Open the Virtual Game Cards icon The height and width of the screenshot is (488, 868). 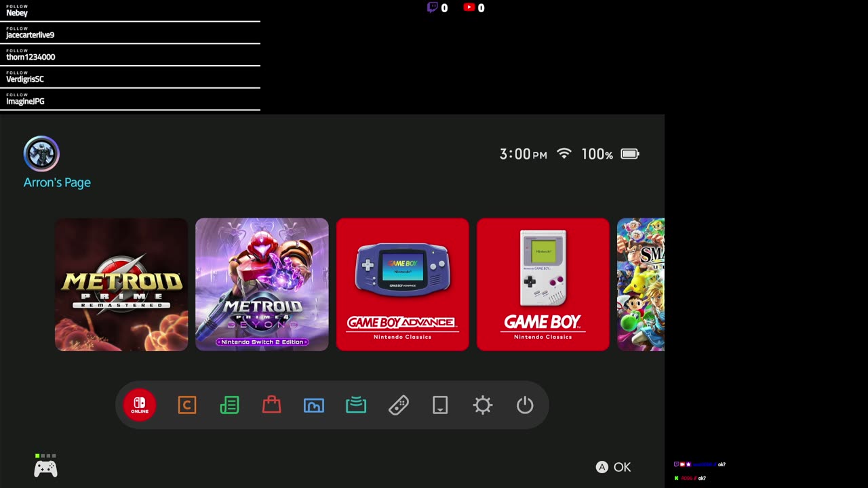[440, 405]
